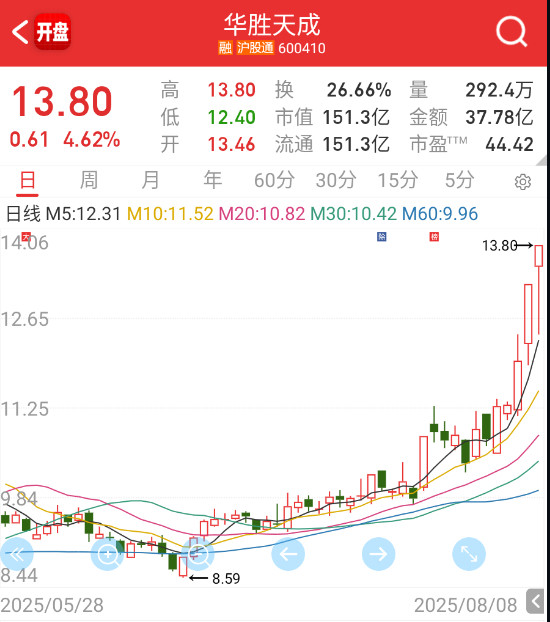
Task: Tap the red 开盘 badge icon
Action: 53,32
